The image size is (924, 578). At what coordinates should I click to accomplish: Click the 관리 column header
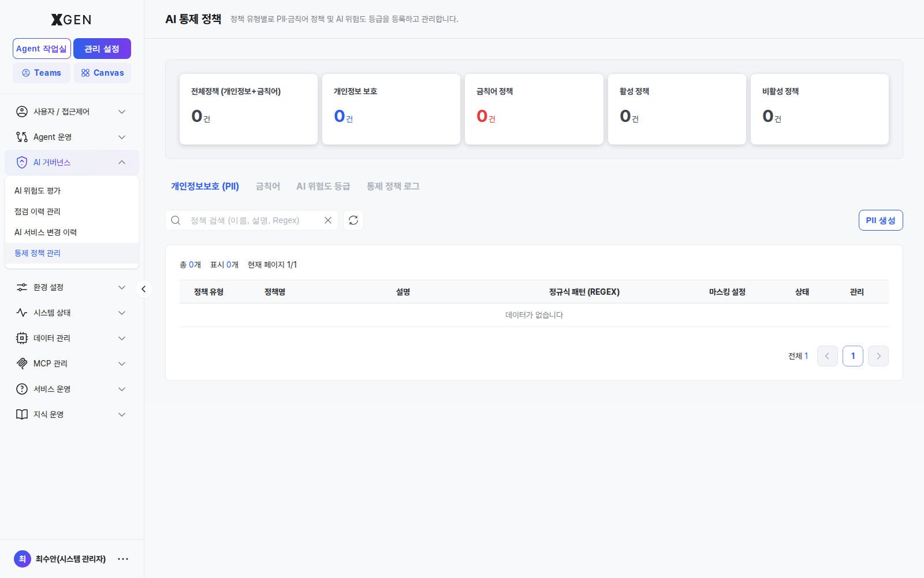(x=857, y=292)
